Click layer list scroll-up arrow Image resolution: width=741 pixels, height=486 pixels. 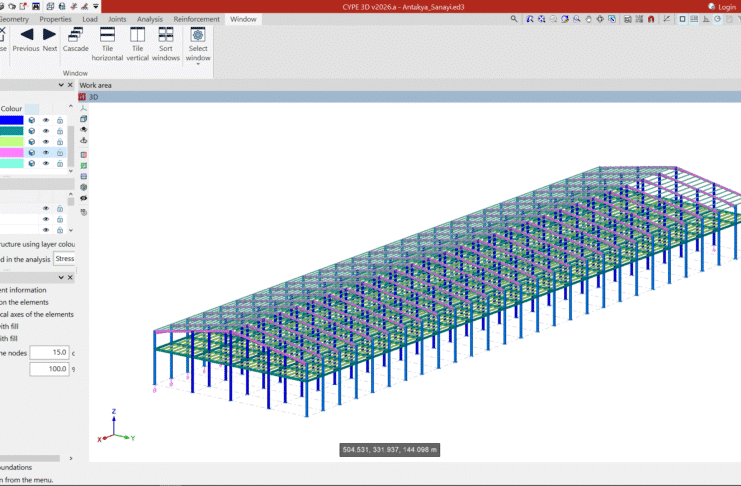point(71,106)
